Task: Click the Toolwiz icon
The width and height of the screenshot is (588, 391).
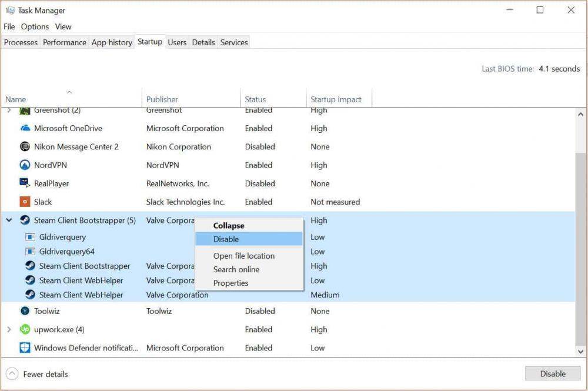Action: [25, 311]
